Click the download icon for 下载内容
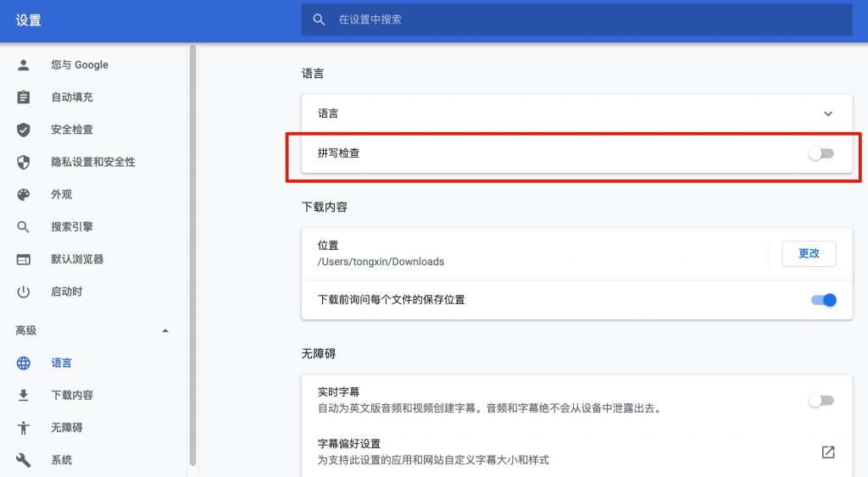Viewport: 868px width, 477px height. click(23, 395)
